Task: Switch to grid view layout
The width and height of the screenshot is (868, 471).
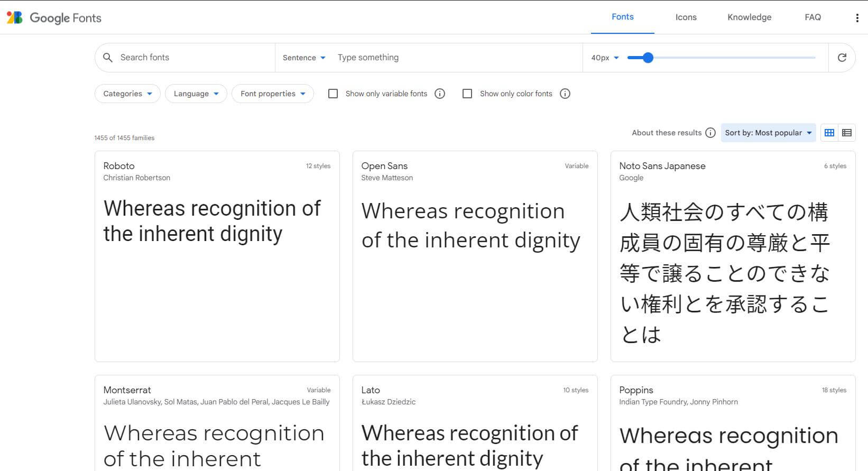Action: tap(829, 133)
